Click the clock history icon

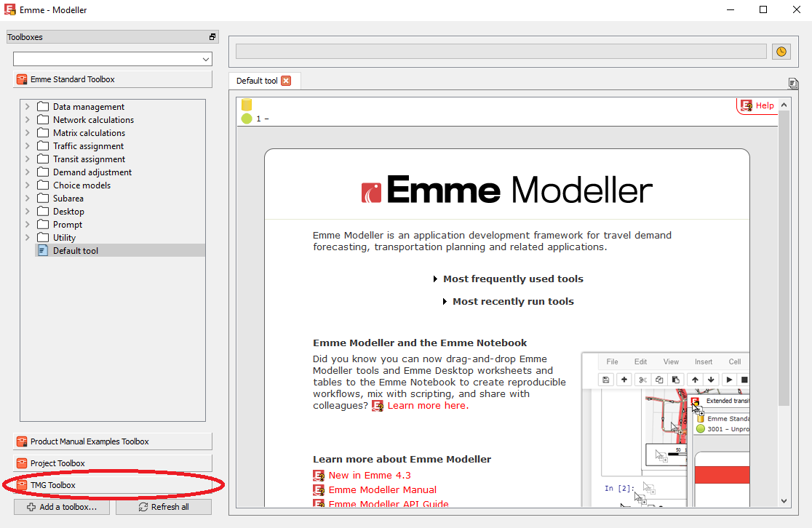coord(781,52)
